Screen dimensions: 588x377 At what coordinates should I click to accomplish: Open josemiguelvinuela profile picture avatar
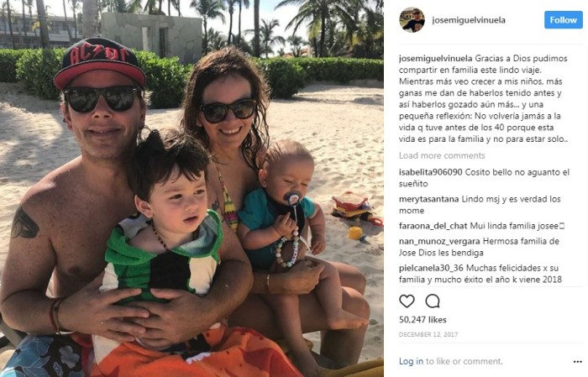click(412, 20)
